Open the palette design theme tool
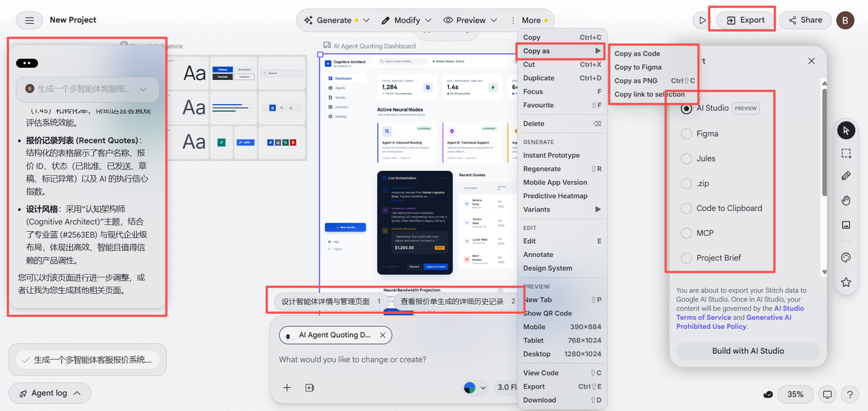Screen dimensions: 868x411 click(846, 258)
